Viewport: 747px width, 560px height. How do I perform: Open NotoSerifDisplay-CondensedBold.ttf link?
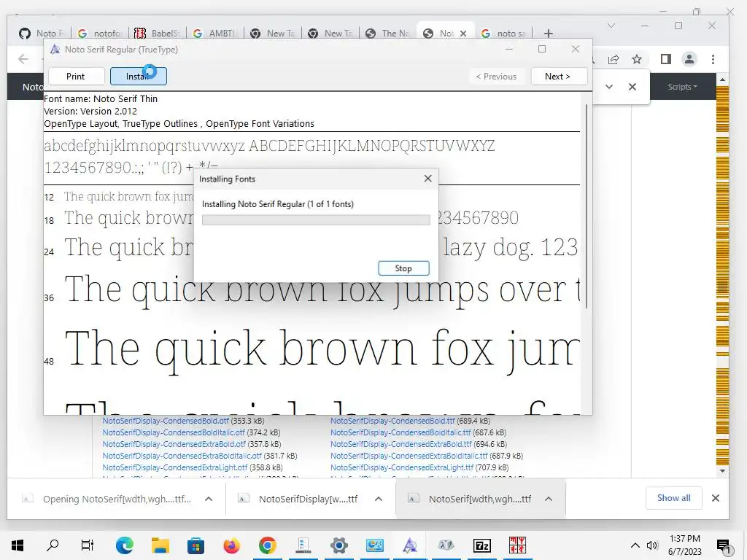[392, 421]
